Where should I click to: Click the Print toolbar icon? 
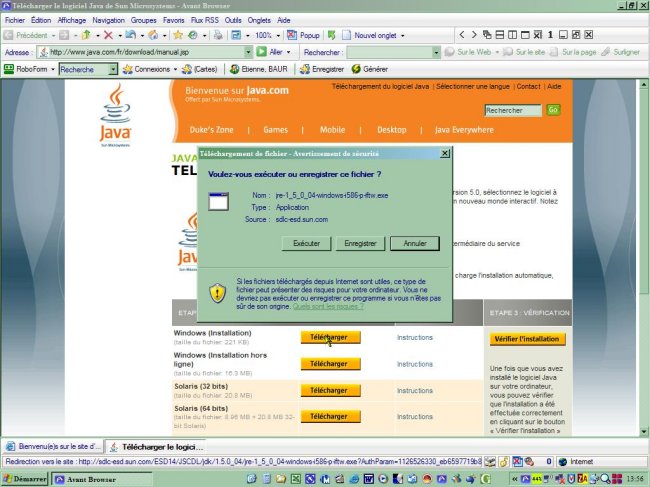pos(218,35)
